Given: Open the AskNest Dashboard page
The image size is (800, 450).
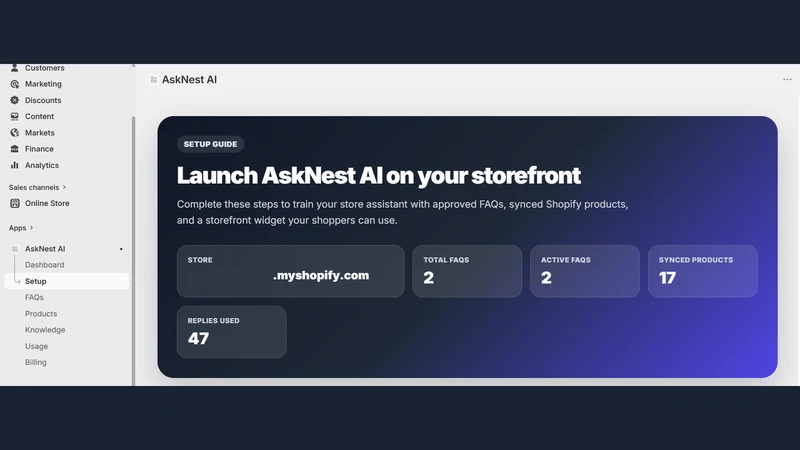Looking at the screenshot, I should (44, 265).
